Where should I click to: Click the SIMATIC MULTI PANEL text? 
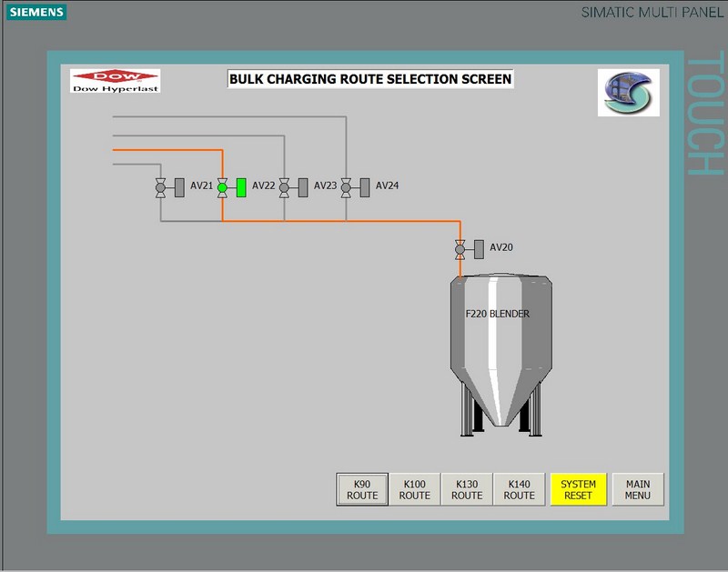pos(652,12)
